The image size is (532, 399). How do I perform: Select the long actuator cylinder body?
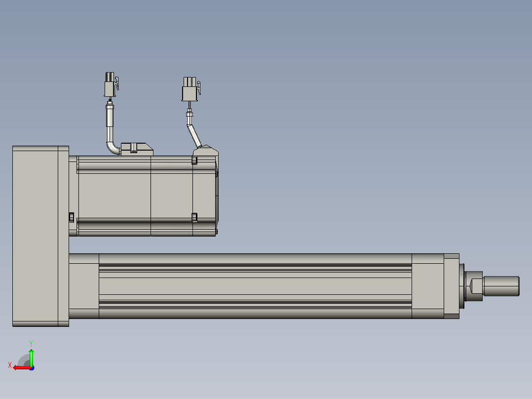coord(255,286)
